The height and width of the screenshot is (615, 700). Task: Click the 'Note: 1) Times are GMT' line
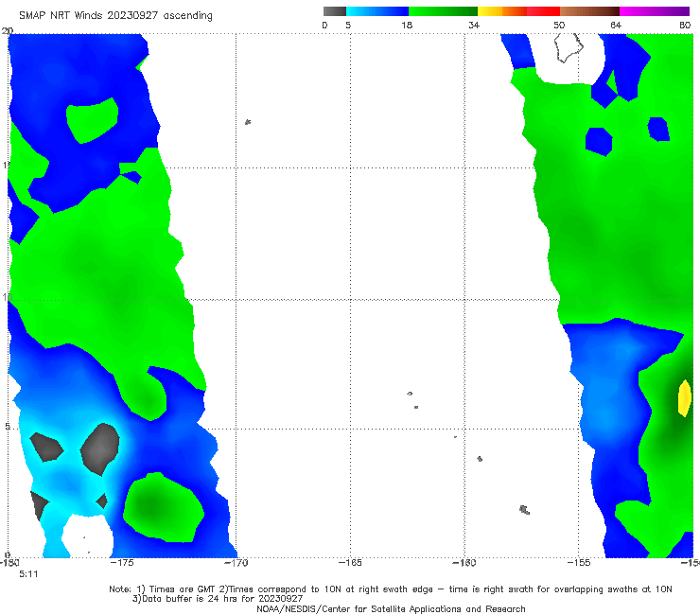point(391,589)
